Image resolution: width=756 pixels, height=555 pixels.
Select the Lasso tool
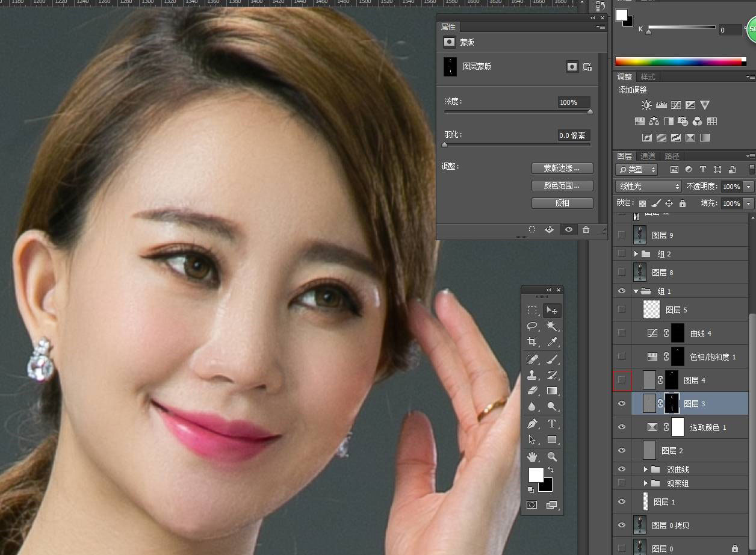click(x=532, y=326)
